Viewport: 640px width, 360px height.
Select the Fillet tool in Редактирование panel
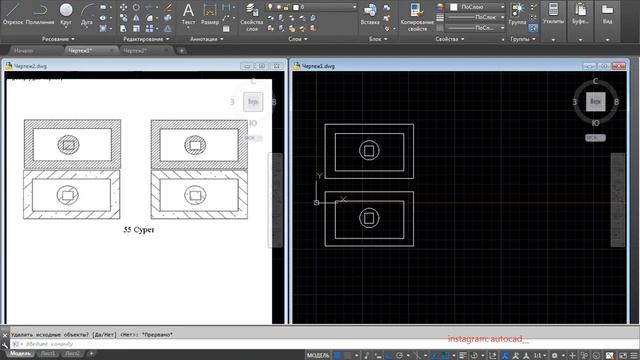(150, 18)
